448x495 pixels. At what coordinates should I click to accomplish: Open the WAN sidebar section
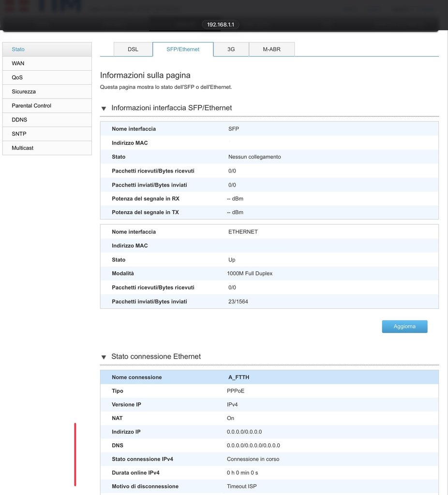47,63
